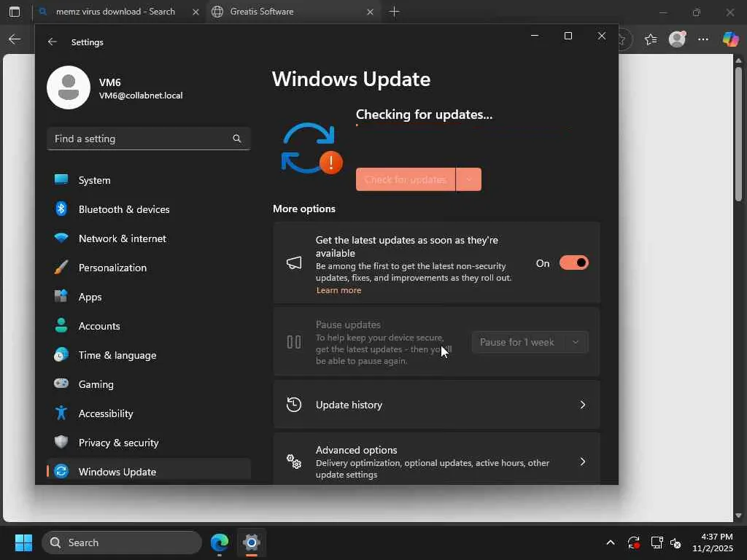The image size is (747, 560).
Task: Click the megaphone icon for latest updates
Action: [x=294, y=262]
